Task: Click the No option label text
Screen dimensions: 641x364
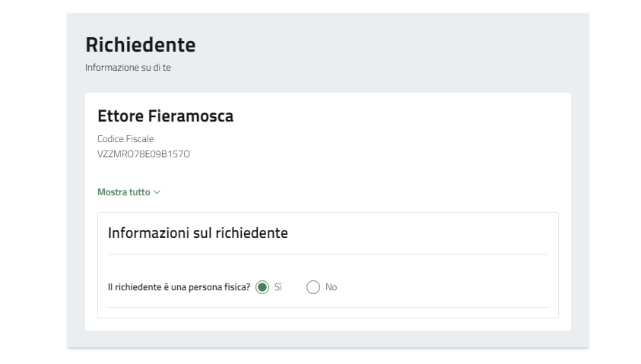Action: pos(331,287)
